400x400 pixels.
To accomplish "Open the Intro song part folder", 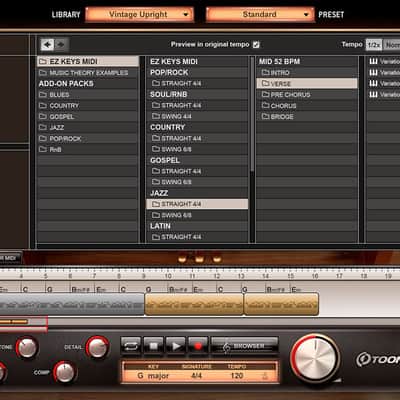I will 307,73.
